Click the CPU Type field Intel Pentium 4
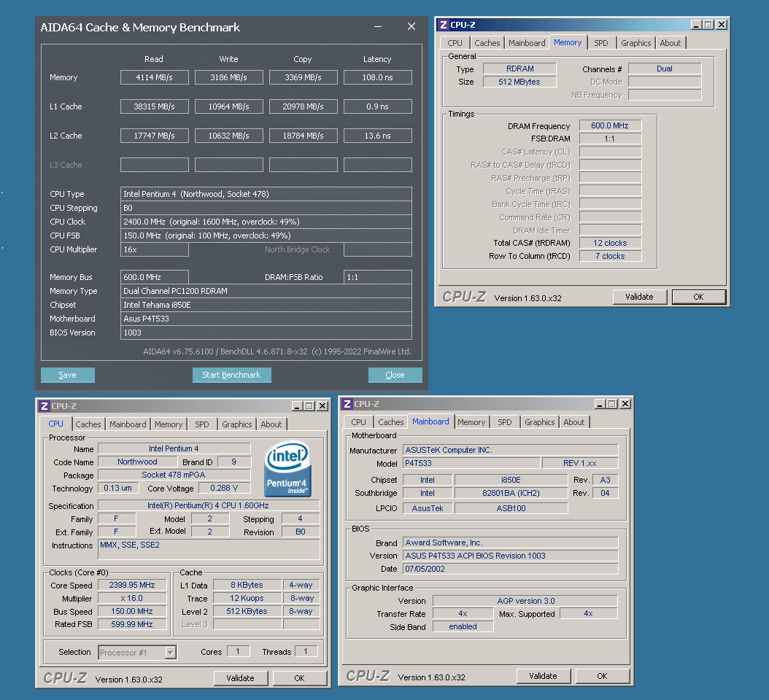Screen dimensions: 769x700 click(x=266, y=194)
